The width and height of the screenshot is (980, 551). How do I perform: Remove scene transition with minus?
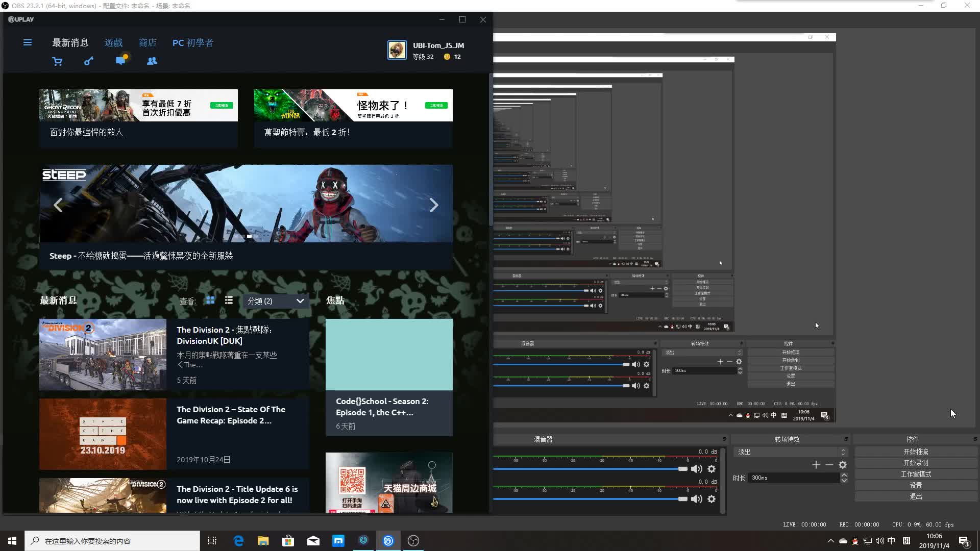[x=829, y=465]
